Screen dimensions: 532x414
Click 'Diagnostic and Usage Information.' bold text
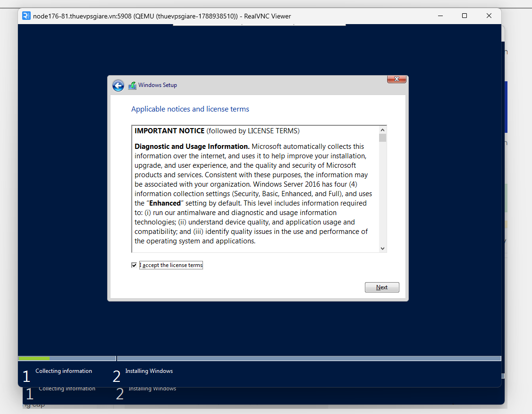point(192,147)
